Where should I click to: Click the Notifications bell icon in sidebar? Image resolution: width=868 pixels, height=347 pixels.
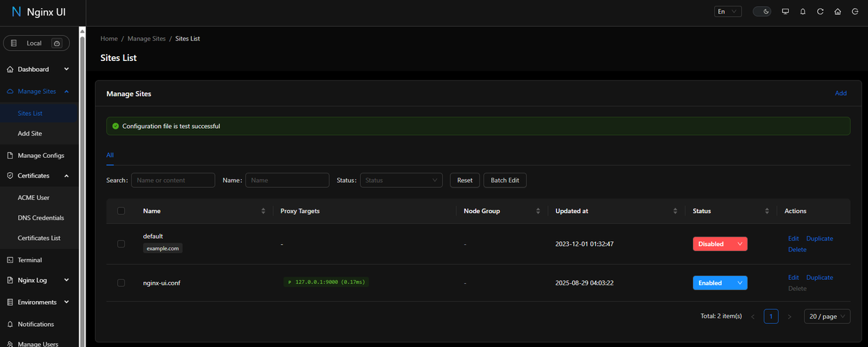pyautogui.click(x=10, y=324)
